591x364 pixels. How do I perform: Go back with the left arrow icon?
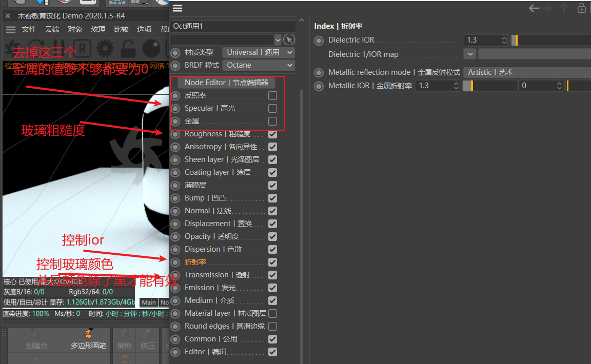click(534, 8)
